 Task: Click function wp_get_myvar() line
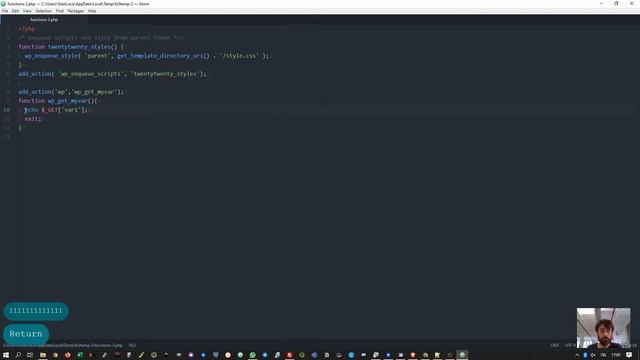pyautogui.click(x=58, y=101)
